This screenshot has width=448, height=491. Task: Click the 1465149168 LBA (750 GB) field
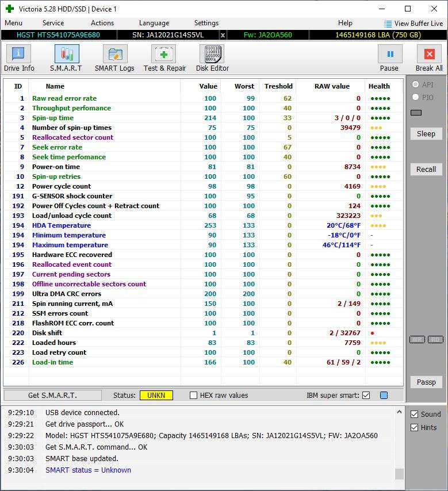click(378, 35)
